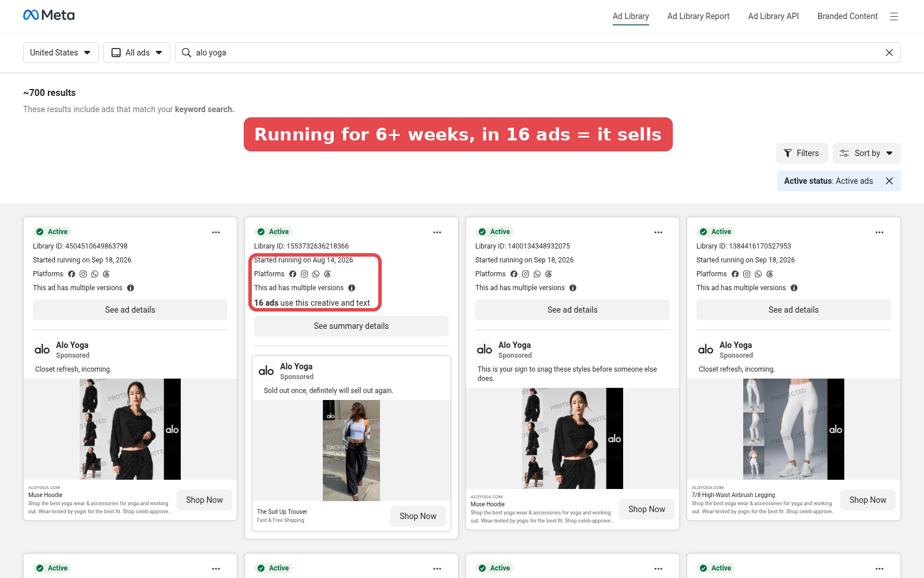Open the Ad Library Report tab
Viewport: 924px width, 578px height.
pyautogui.click(x=698, y=16)
